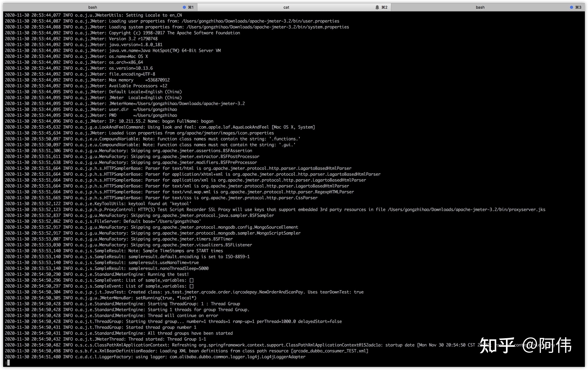Image resolution: width=588 pixels, height=370 pixels.
Task: Click the 'user.dir =/Users/gongzhihao' line
Action: pos(91,109)
